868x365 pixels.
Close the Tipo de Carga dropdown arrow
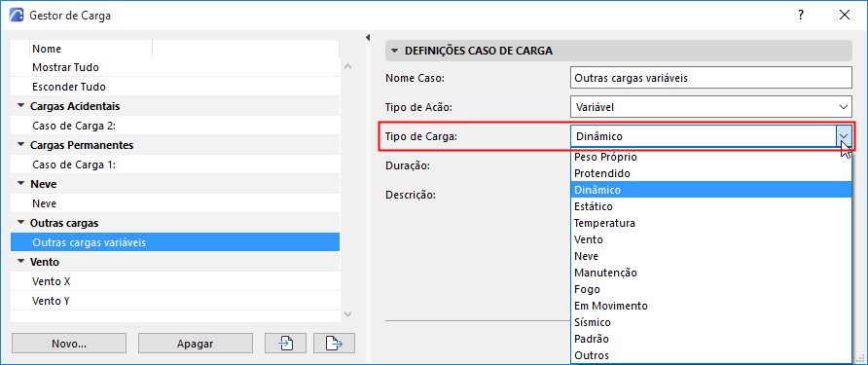tap(844, 136)
